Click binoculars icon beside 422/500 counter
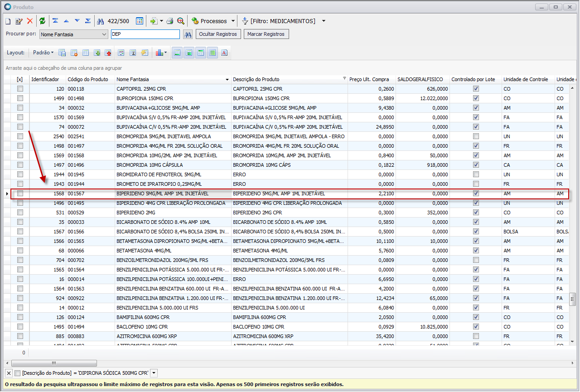This screenshot has width=580, height=392. tap(101, 21)
